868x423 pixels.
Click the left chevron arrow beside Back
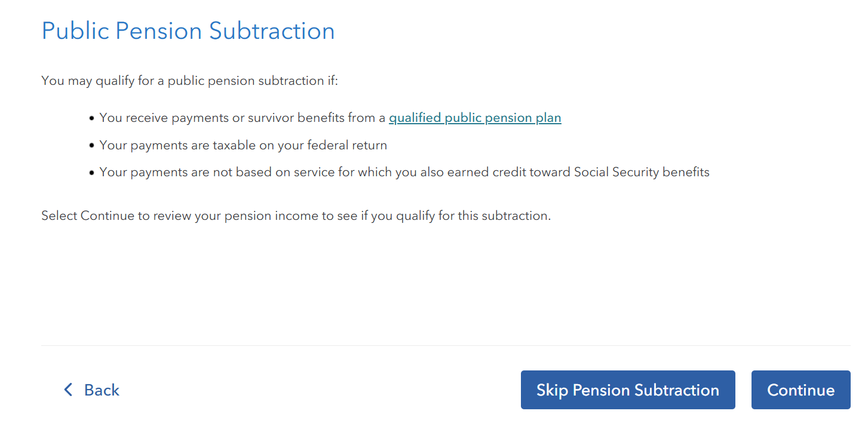68,390
